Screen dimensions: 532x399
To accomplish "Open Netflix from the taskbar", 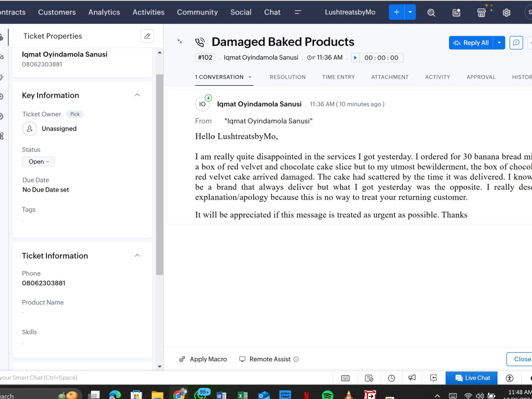I will [x=306, y=396].
